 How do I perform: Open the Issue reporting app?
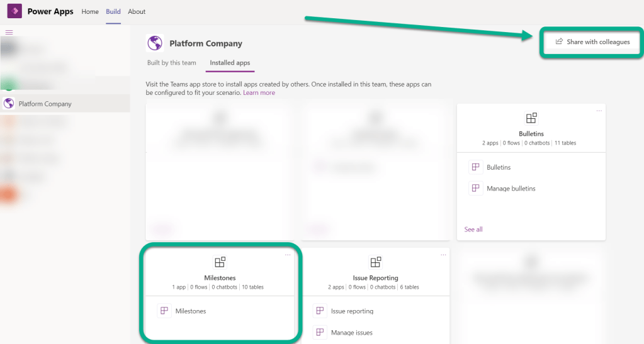pyautogui.click(x=352, y=311)
